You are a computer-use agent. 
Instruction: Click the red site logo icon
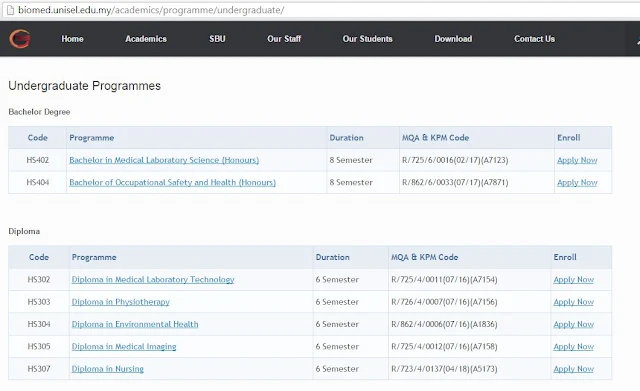20,39
